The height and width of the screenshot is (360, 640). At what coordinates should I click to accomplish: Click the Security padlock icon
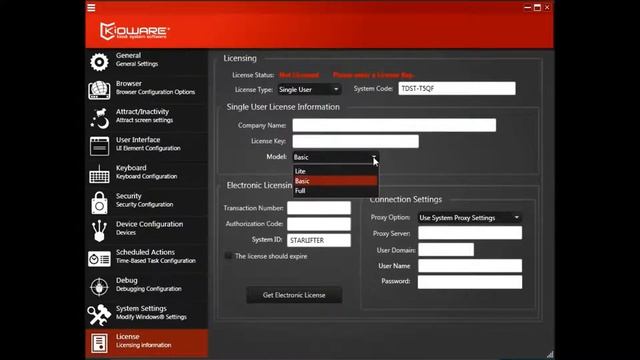tap(99, 202)
